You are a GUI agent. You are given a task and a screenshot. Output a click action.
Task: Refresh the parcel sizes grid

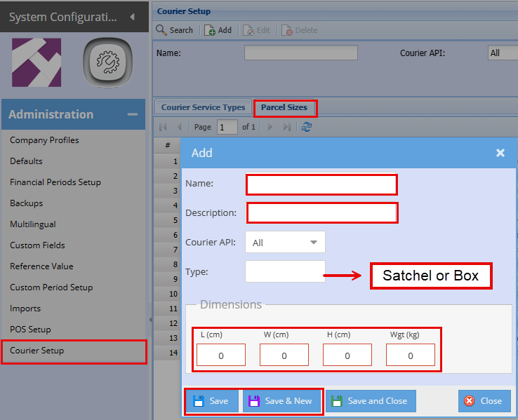click(307, 127)
